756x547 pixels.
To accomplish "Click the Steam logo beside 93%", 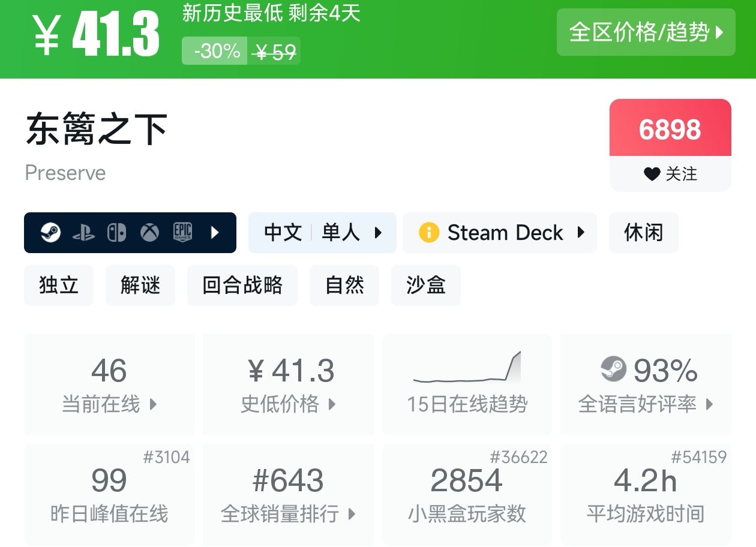I will click(613, 369).
